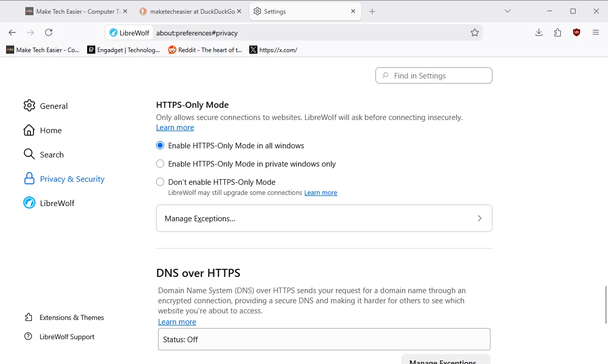Open the Extensions and Themes page
This screenshot has width=608, height=364.
coord(71,317)
